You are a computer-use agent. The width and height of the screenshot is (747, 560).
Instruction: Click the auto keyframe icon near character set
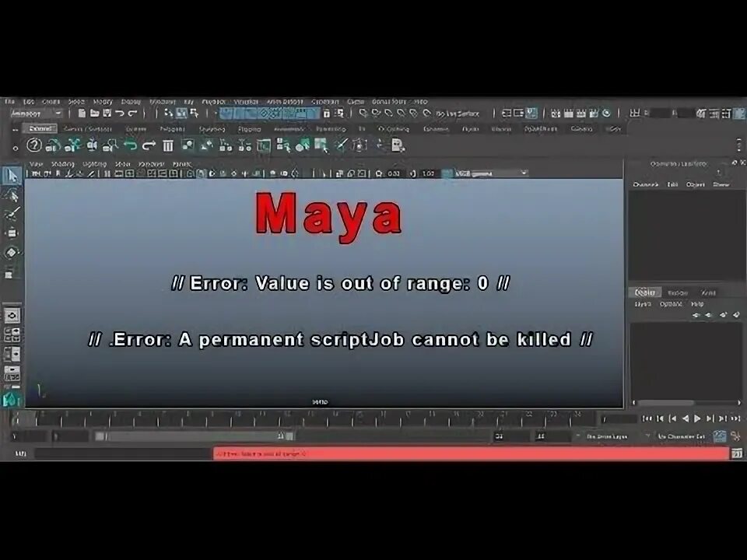pyautogui.click(x=719, y=436)
